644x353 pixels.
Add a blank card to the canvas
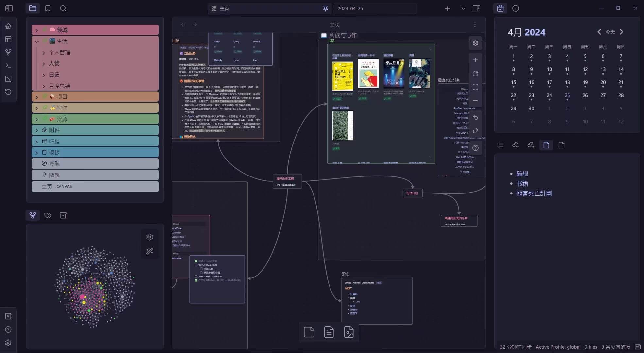click(x=309, y=332)
